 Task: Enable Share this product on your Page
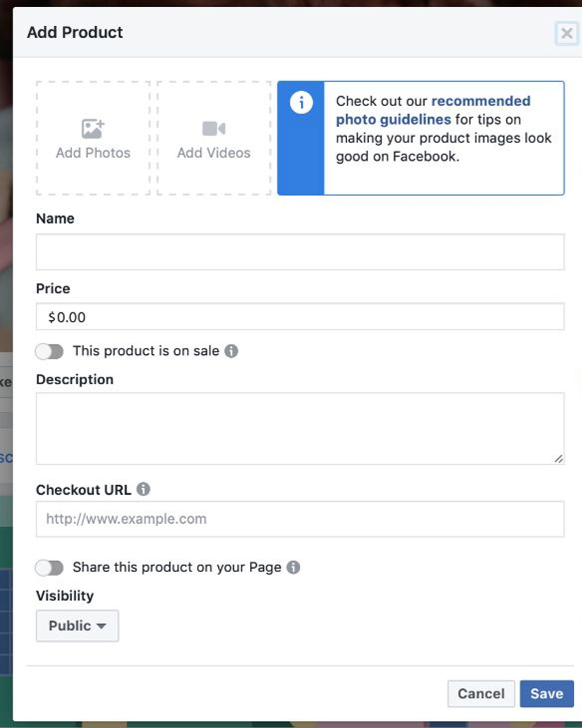tap(49, 567)
